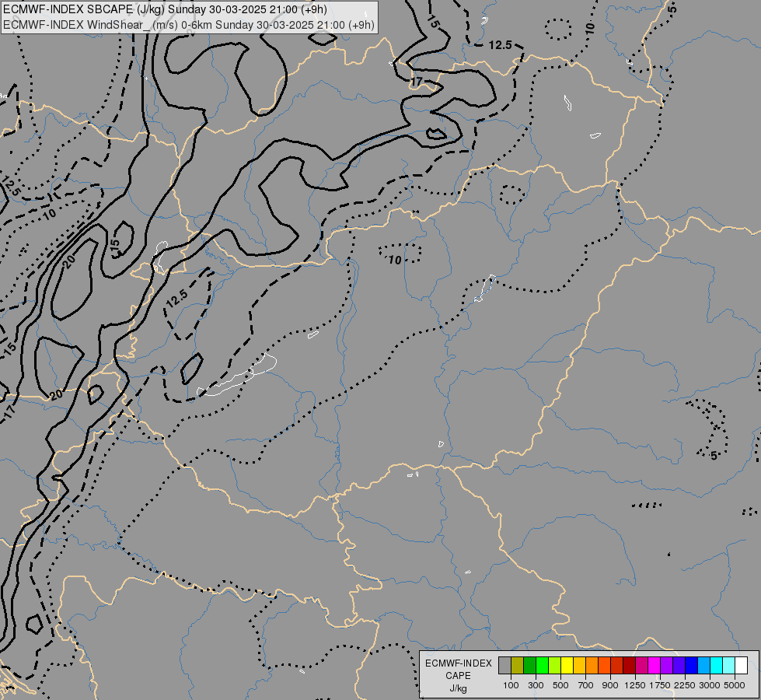Click the bright magenta legend swatch
The image size is (761, 700).
(x=655, y=665)
